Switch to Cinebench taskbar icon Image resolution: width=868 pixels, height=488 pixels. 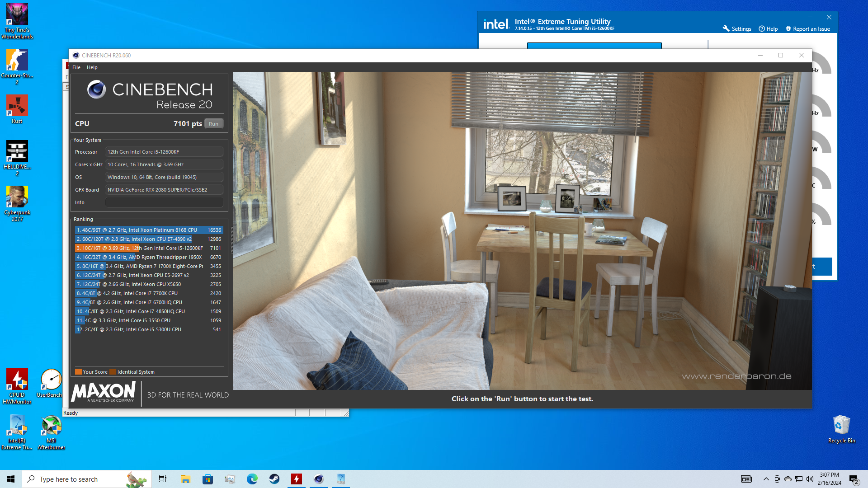point(319,479)
